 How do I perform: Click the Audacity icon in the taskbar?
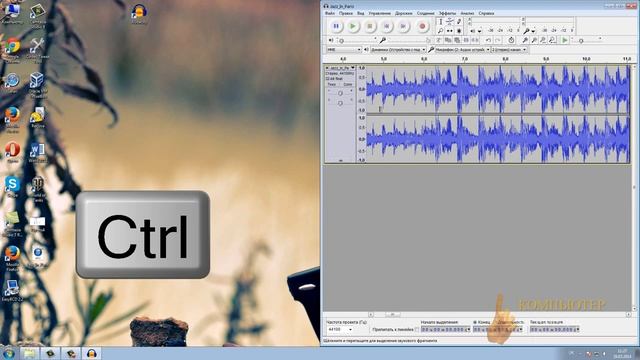pyautogui.click(x=91, y=353)
